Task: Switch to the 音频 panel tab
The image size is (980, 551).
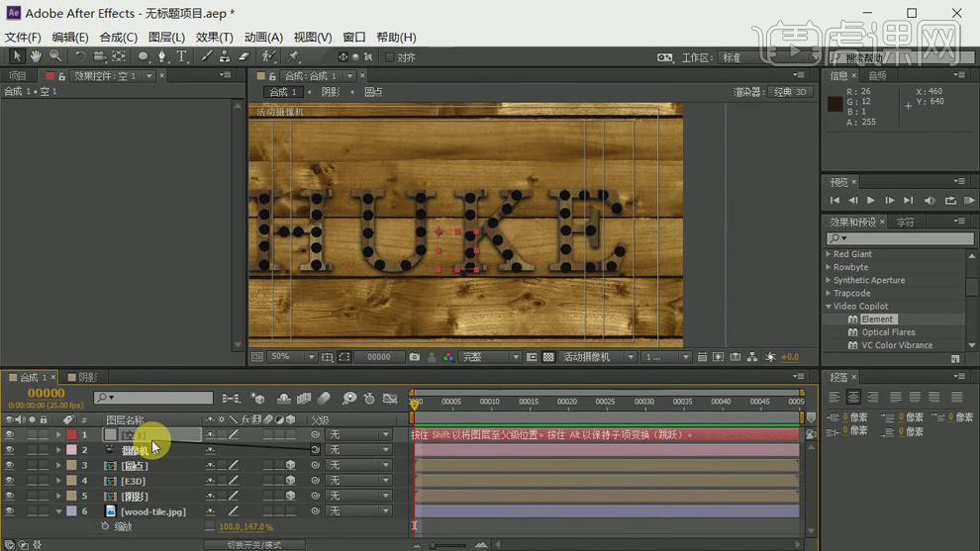Action: point(877,75)
